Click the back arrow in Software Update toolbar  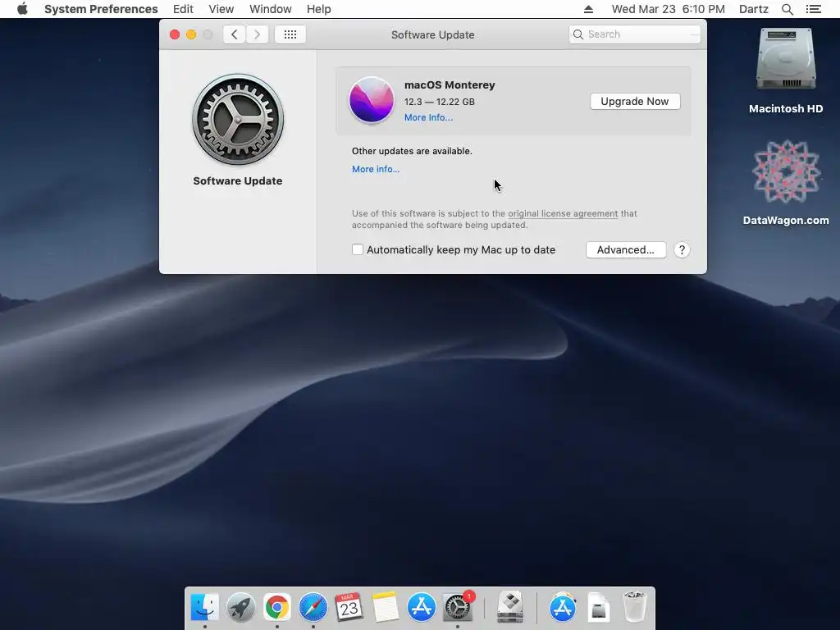tap(234, 34)
